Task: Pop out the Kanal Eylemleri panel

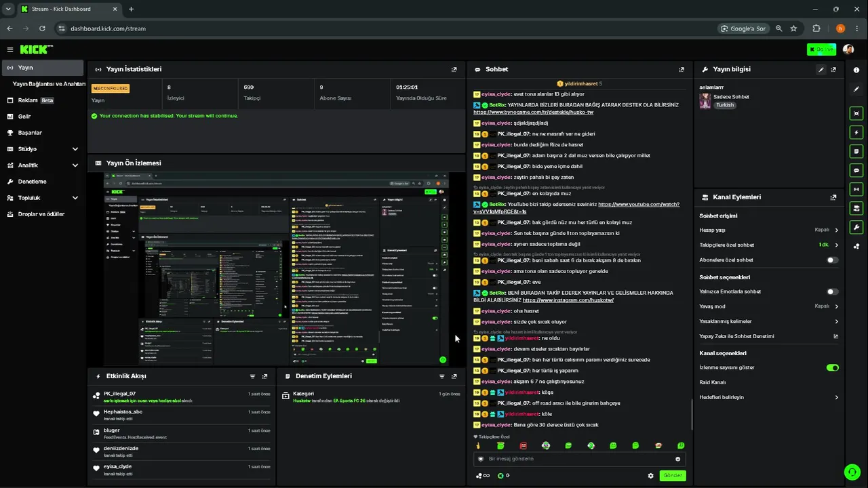Action: tap(833, 197)
